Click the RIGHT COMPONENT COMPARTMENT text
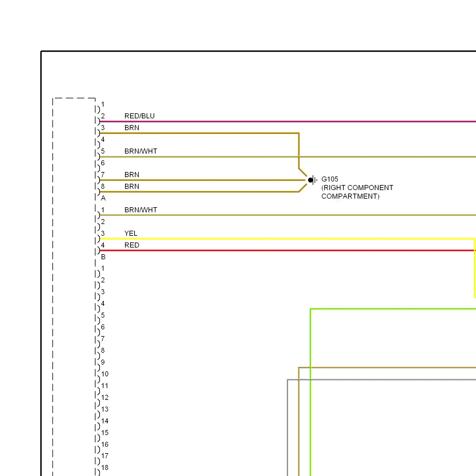476x476 pixels. pos(357,192)
